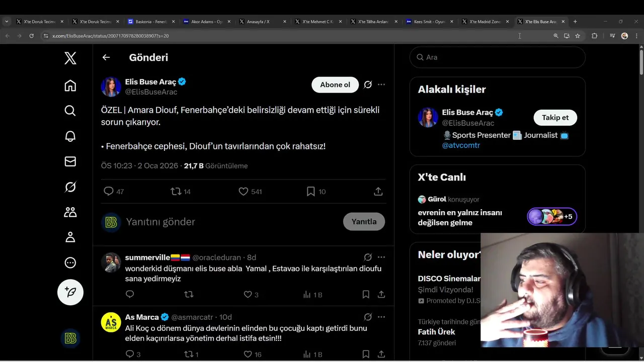Viewport: 644px width, 362px height.
Task: Like the main post with 541 likes
Action: (x=243, y=191)
